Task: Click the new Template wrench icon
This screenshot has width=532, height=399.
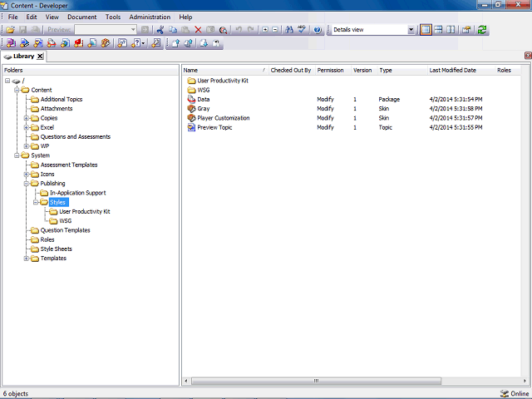Action: coord(156,43)
